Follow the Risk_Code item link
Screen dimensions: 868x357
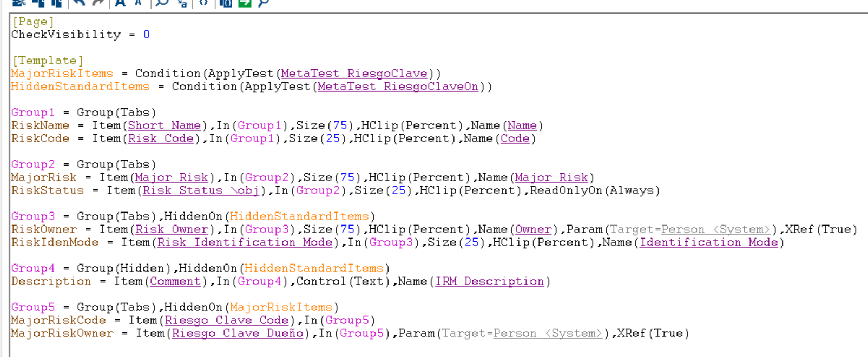tap(161, 138)
